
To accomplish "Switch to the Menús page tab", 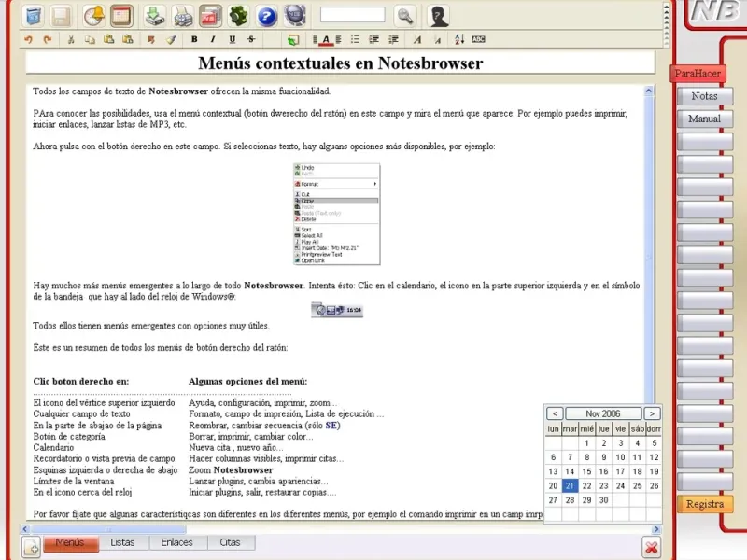I will (70, 542).
